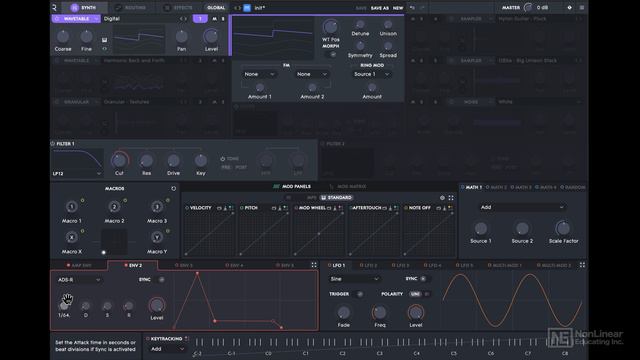Open the Effects tab
Viewport: 640px width, 360px height.
(x=178, y=7)
